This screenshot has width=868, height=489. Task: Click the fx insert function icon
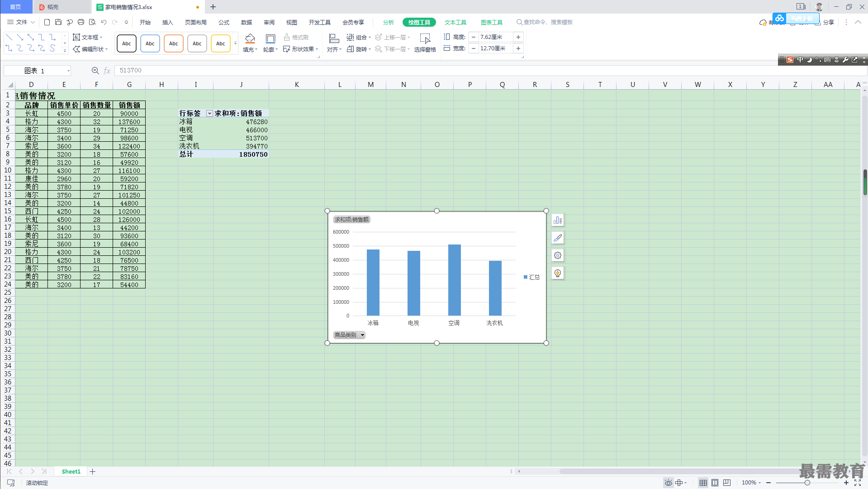click(x=107, y=71)
